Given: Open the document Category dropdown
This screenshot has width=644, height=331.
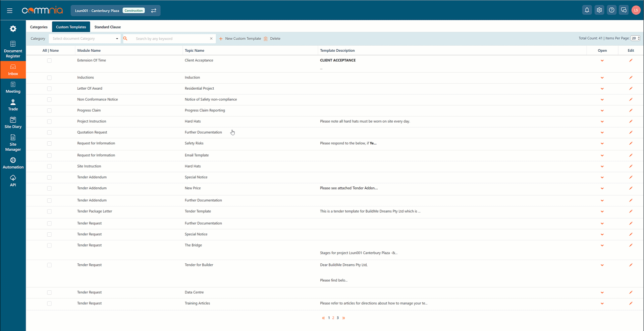Looking at the screenshot, I should pos(84,39).
